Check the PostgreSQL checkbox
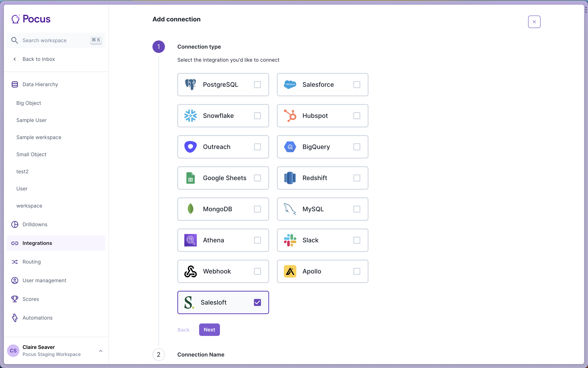 (257, 84)
